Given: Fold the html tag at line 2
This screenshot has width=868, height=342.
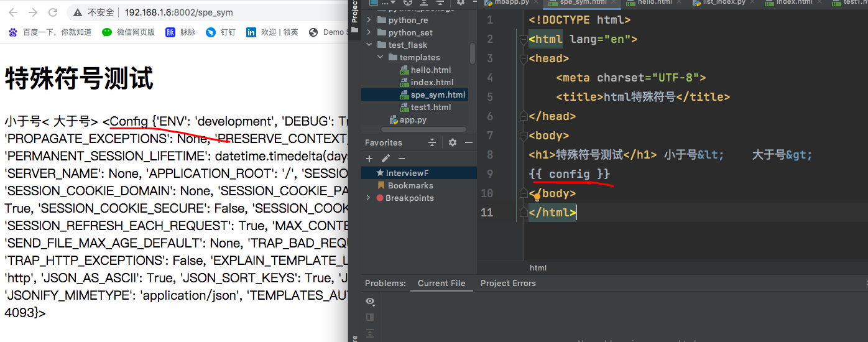Looking at the screenshot, I should (524, 39).
